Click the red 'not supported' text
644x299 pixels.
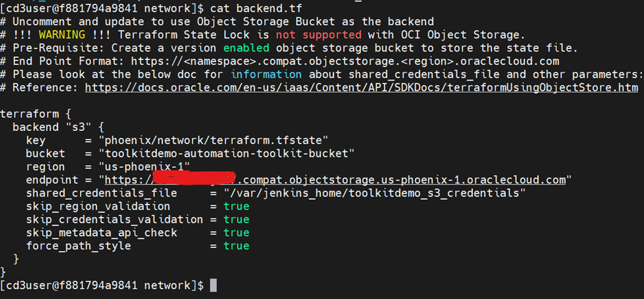click(x=318, y=34)
